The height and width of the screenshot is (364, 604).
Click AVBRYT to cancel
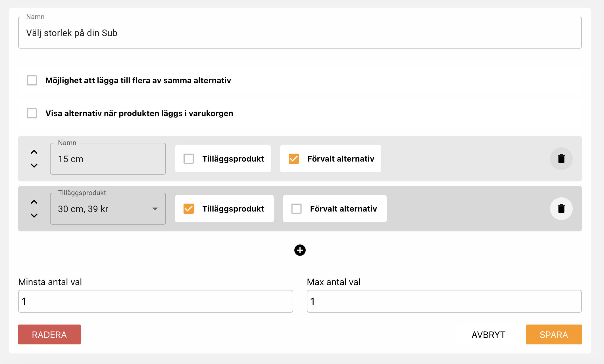(x=488, y=334)
